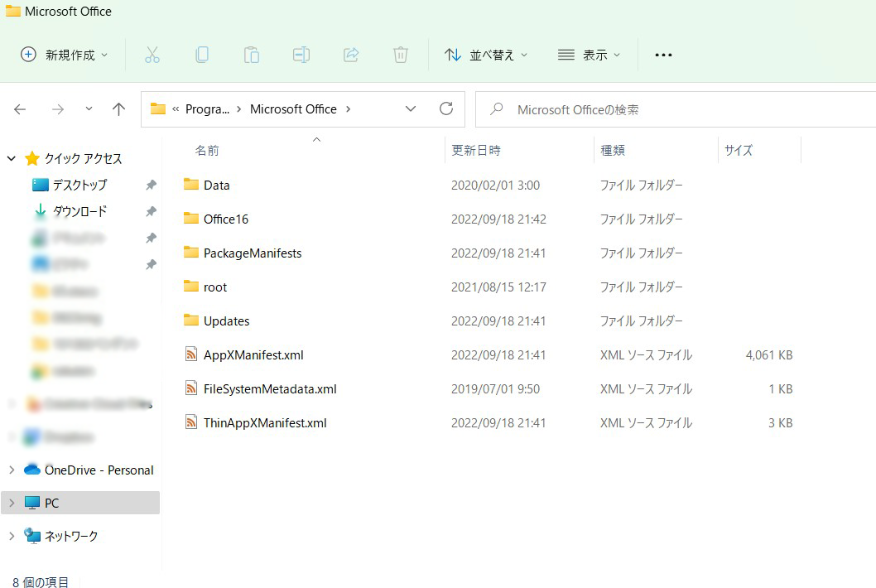Refresh the Microsoft Office folder view
Screen dimensions: 876x588
coord(445,109)
